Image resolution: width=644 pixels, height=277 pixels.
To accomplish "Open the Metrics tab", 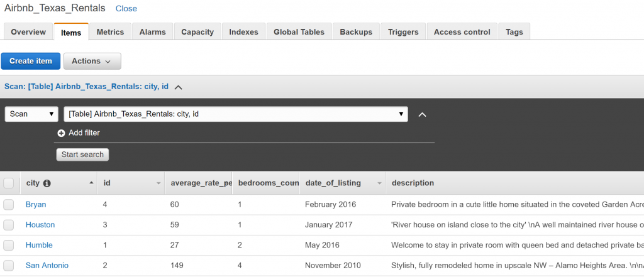I will [110, 32].
